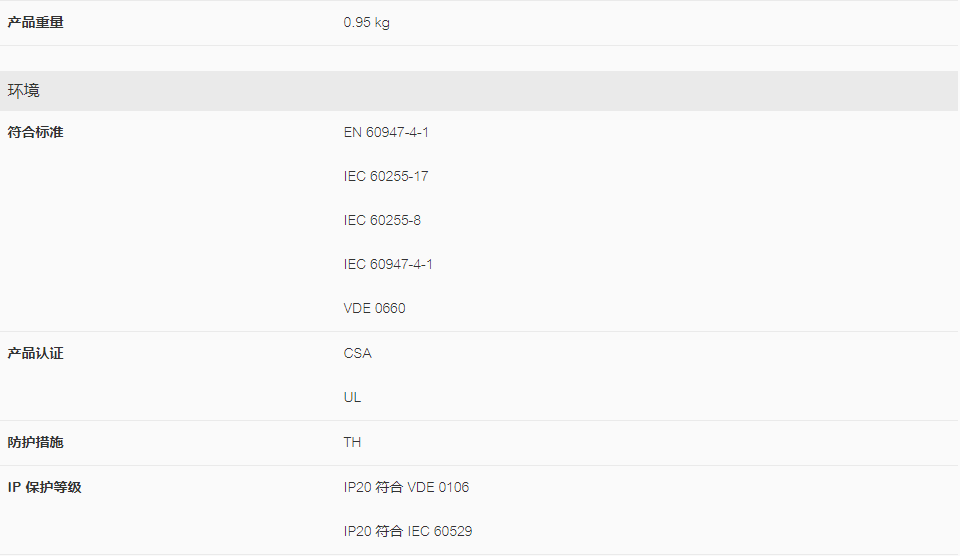
Task: Select the TH protection value
Action: point(352,442)
